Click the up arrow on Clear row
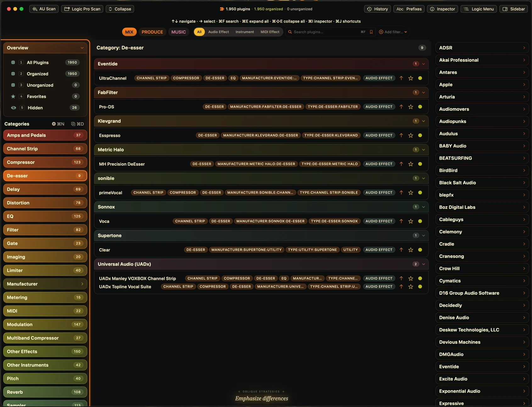This screenshot has width=532, height=407. tap(401, 250)
